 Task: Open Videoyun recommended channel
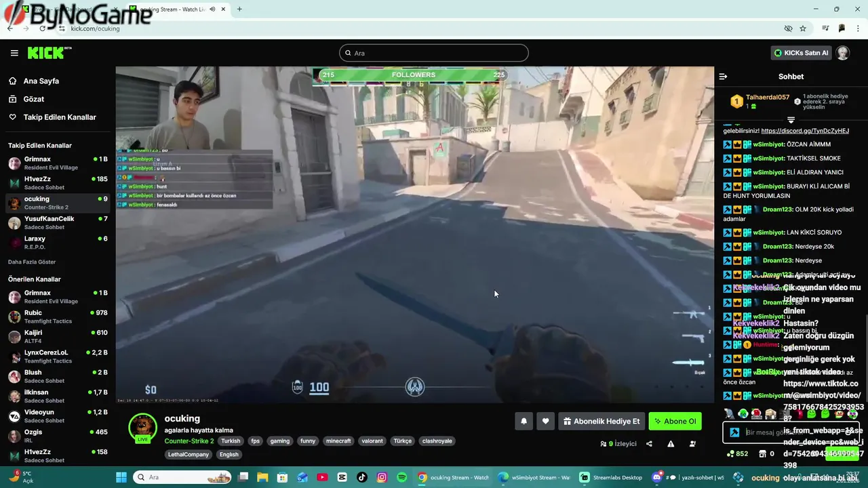tap(58, 416)
